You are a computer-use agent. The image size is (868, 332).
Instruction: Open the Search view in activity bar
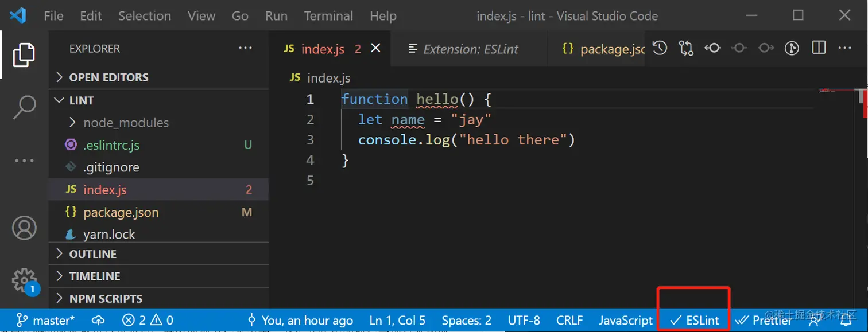24,107
